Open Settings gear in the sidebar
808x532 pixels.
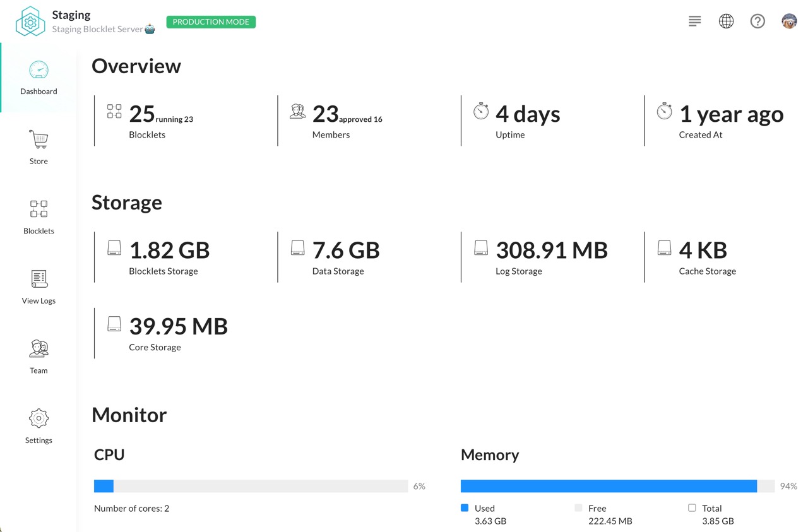[39, 418]
